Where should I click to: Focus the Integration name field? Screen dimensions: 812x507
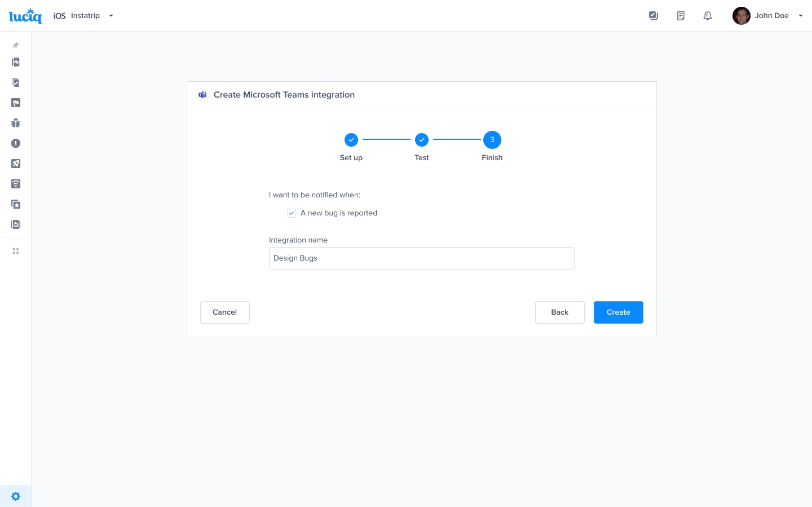[x=421, y=258]
